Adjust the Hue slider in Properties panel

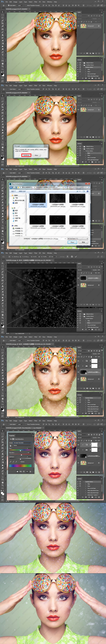pyautogui.click(x=21, y=451)
